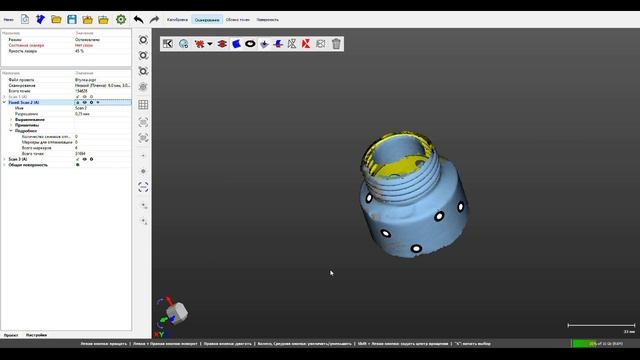Open dropdown arrow beside red splat tool
640x360 pixels.
point(210,44)
